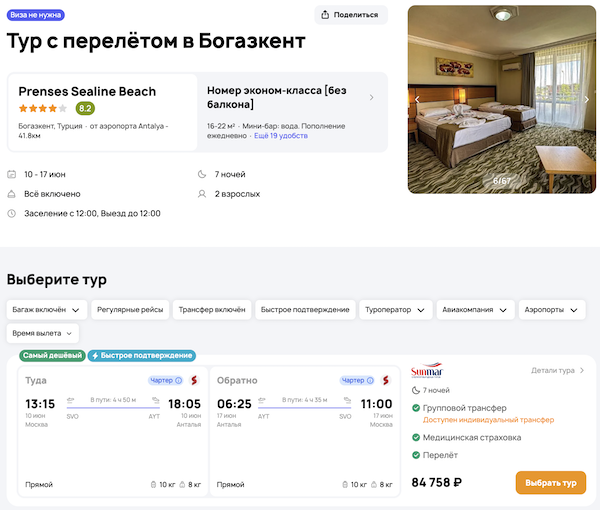Click the red airline logo on Туда flight
Viewport: 600px width, 510px height.
(194, 380)
